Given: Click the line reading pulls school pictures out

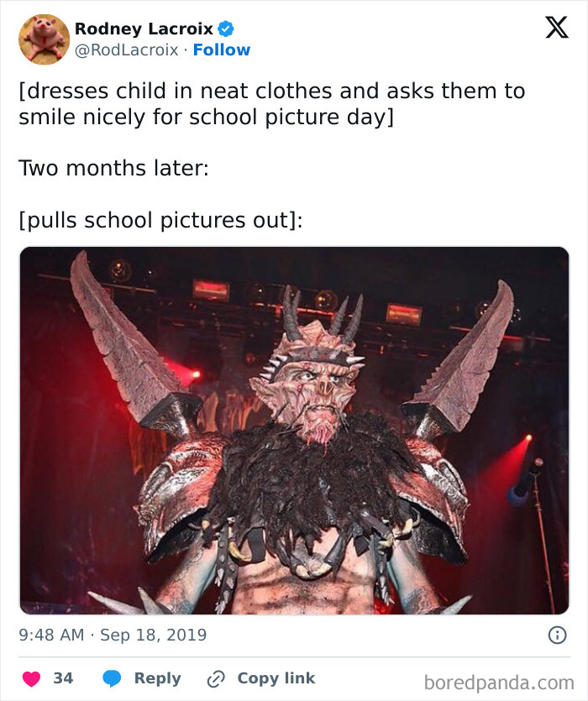Looking at the screenshot, I should (x=160, y=219).
